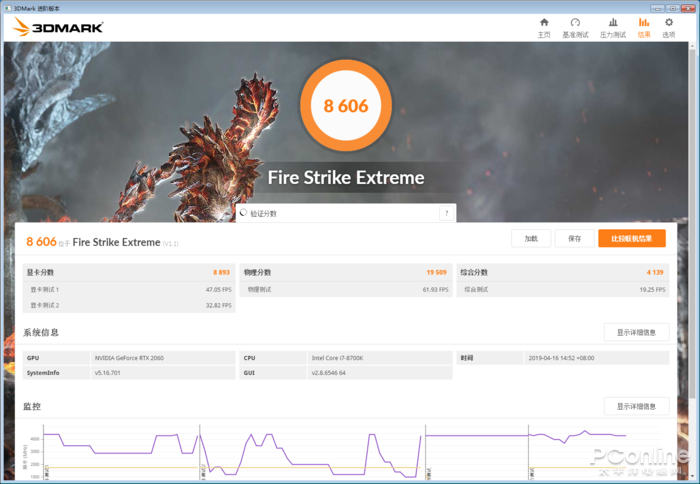Show system info details (显示详细信息)
The height and width of the screenshot is (484, 700).
click(636, 332)
